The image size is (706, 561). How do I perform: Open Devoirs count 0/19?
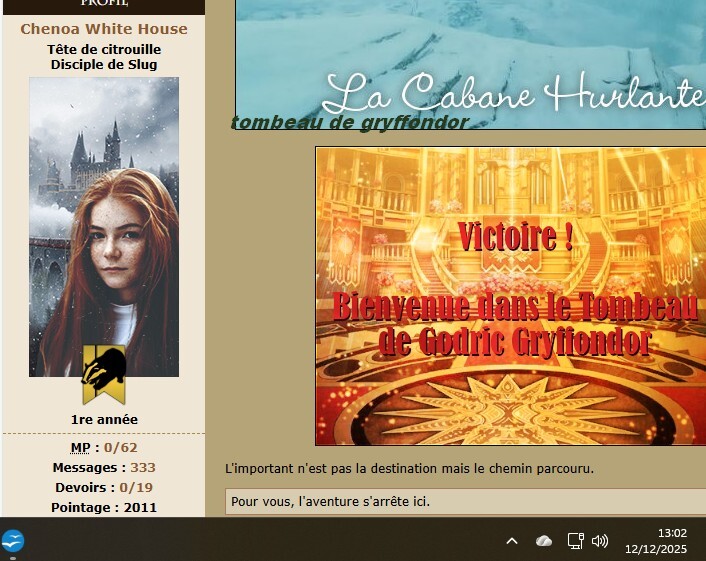pos(136,487)
